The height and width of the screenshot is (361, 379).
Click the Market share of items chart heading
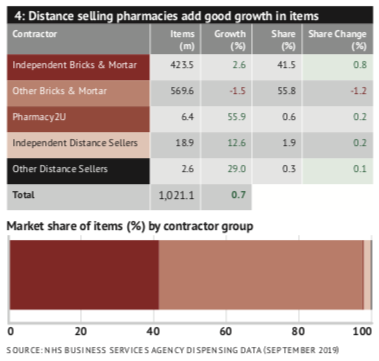point(130,226)
